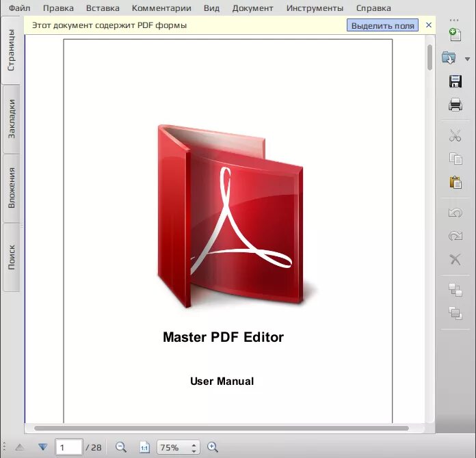Send object to back icon

[455, 313]
